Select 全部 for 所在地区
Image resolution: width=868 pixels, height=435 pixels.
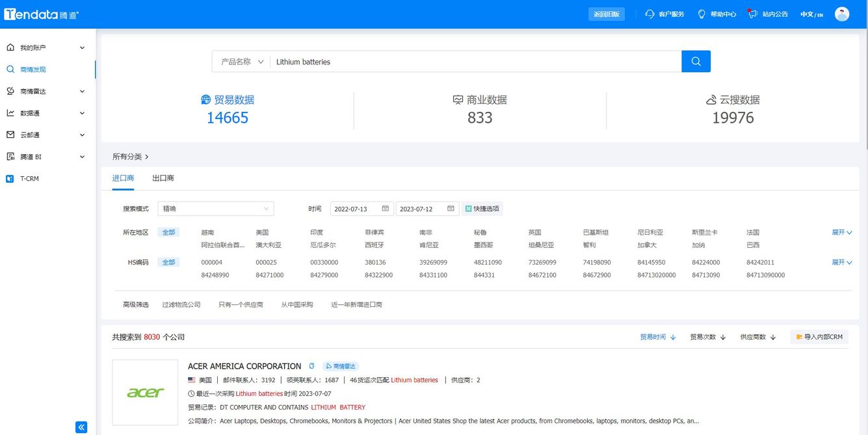pyautogui.click(x=168, y=232)
